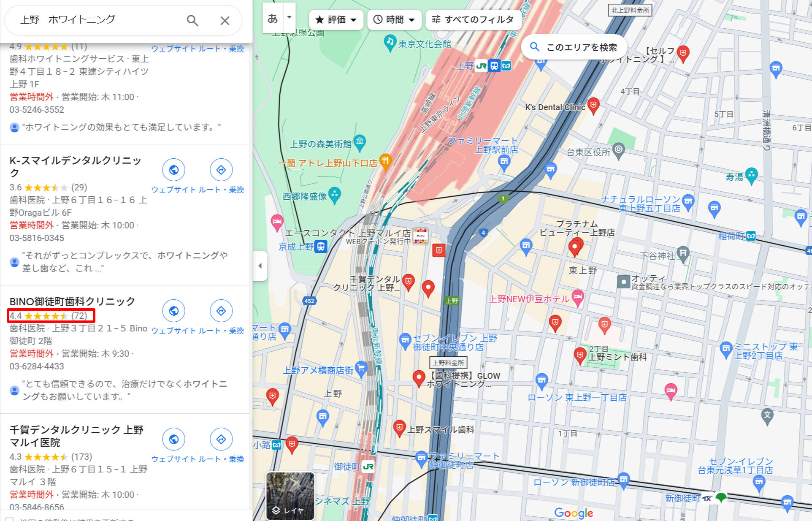
Task: Click the セブン-イレブン 上野御徒町中央通り店 marker
Action: 405,342
